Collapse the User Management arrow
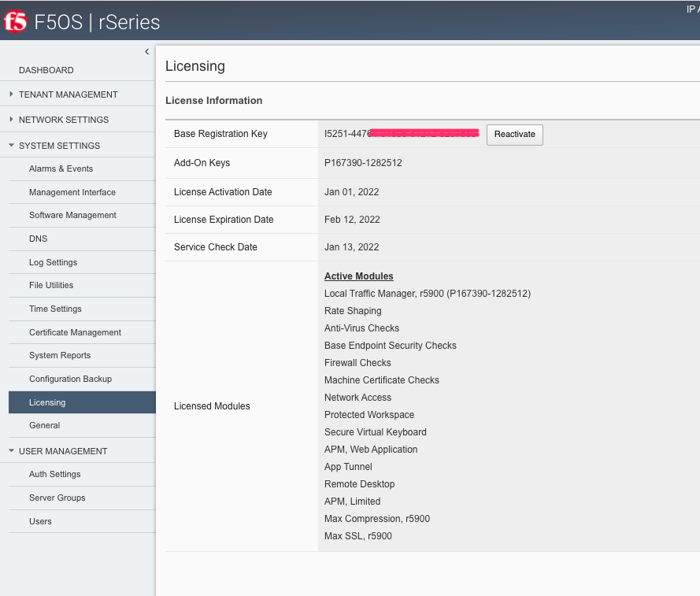Viewport: 700px width, 596px height. tap(11, 451)
